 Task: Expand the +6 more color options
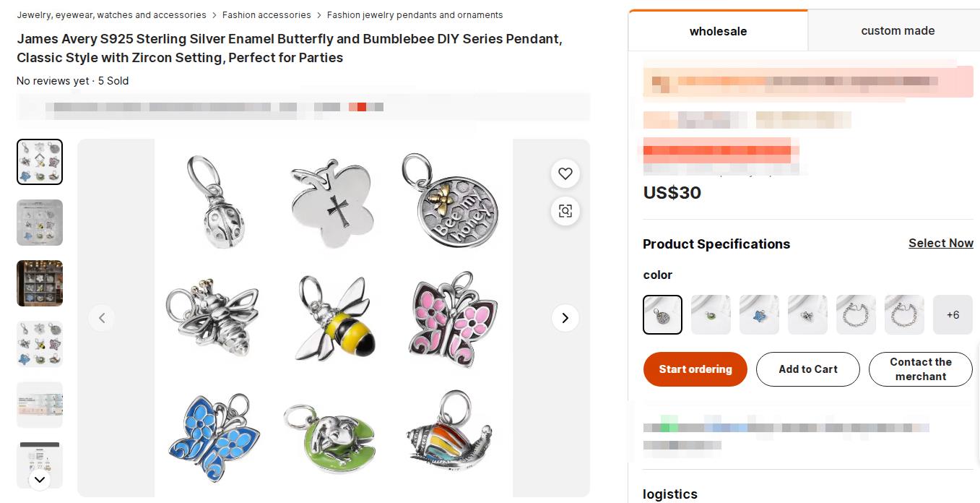(953, 315)
